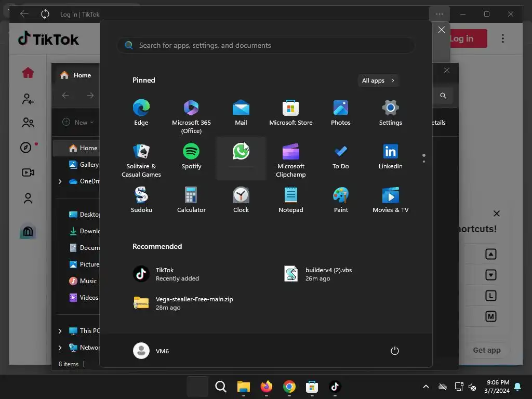Image resolution: width=532 pixels, height=399 pixels.
Task: Open Microsoft Store from pinned apps
Action: coord(291,113)
